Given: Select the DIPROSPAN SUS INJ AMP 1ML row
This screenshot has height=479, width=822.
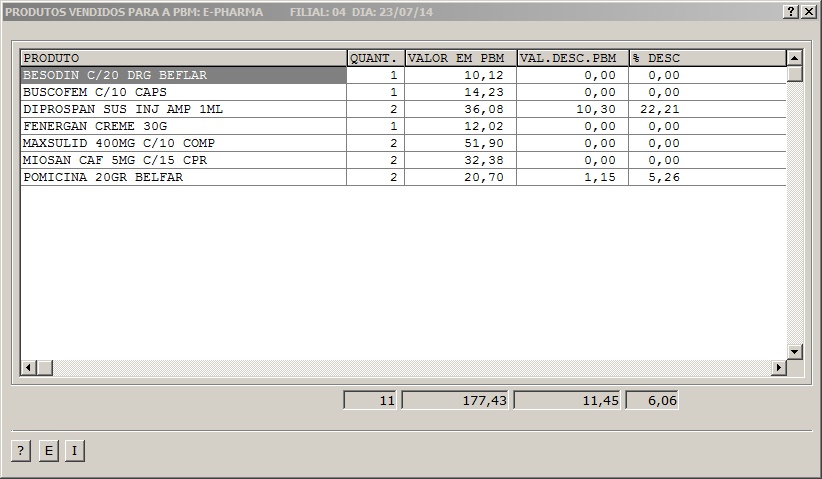Looking at the screenshot, I should tap(183, 109).
